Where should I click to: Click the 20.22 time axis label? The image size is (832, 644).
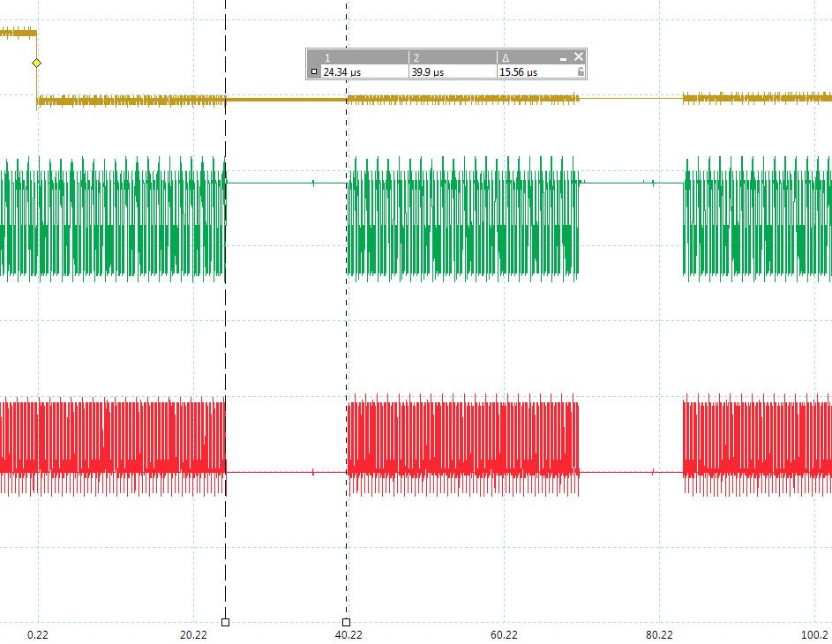click(194, 634)
